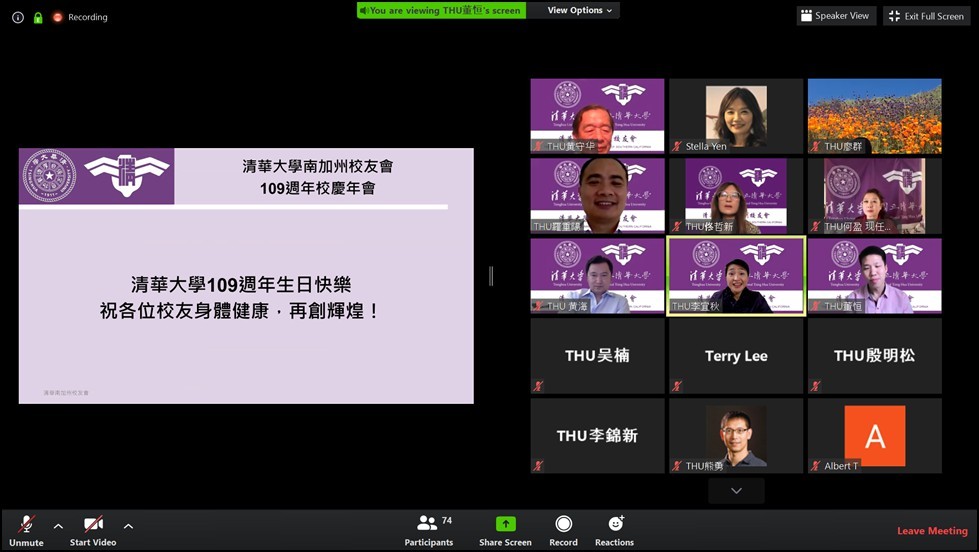Click divider handle between slide and gallery
This screenshot has height=552, width=979.
[x=491, y=276]
